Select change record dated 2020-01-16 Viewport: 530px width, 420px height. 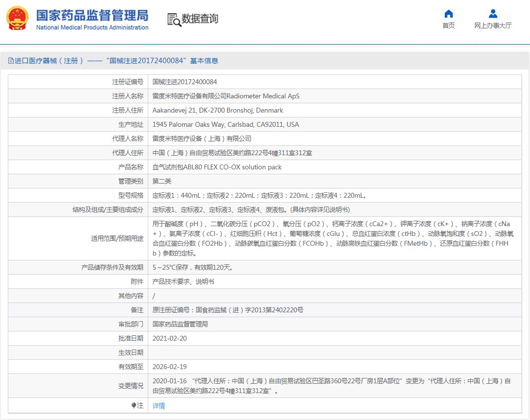pos(332,386)
